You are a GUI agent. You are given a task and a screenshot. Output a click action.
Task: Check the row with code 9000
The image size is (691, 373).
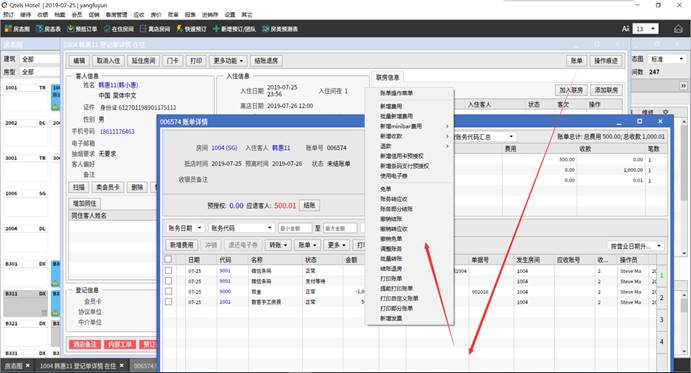[x=168, y=291]
